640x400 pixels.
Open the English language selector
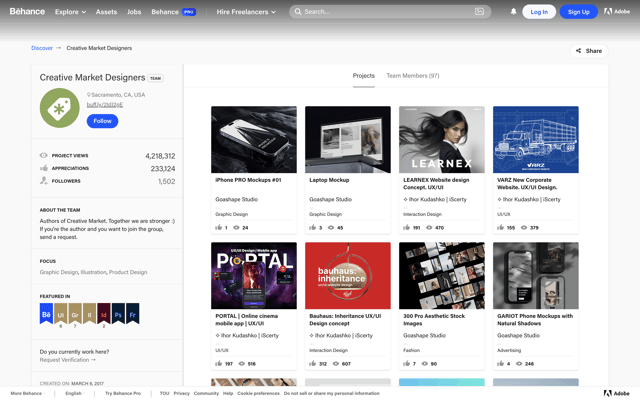click(74, 393)
